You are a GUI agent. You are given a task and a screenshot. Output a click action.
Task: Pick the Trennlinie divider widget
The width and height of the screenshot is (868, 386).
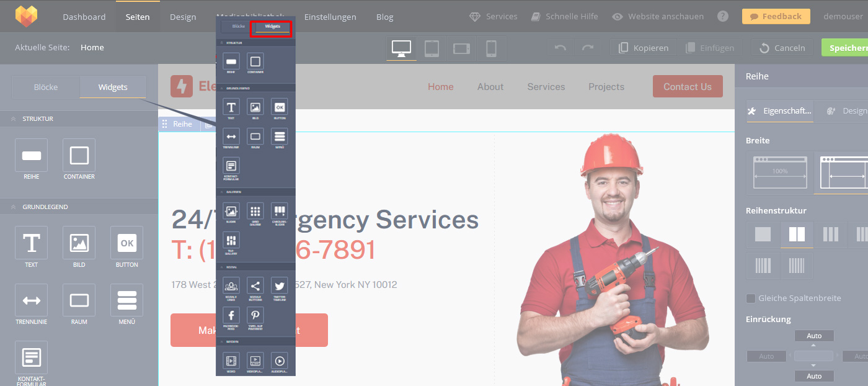tap(31, 300)
